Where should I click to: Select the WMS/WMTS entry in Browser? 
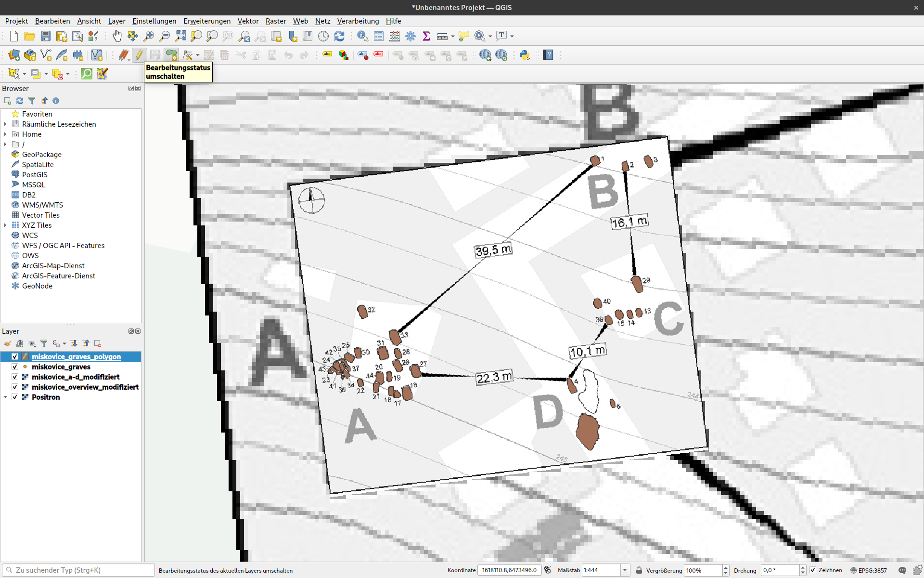42,205
